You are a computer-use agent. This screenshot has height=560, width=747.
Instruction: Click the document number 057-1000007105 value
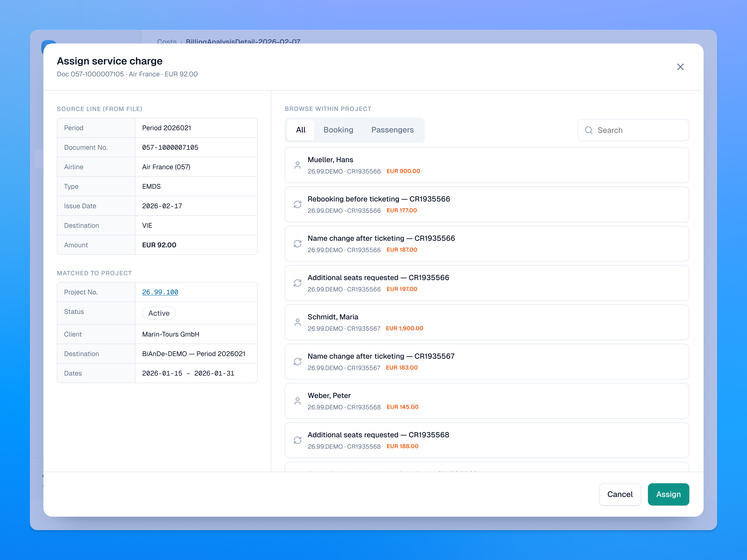170,147
